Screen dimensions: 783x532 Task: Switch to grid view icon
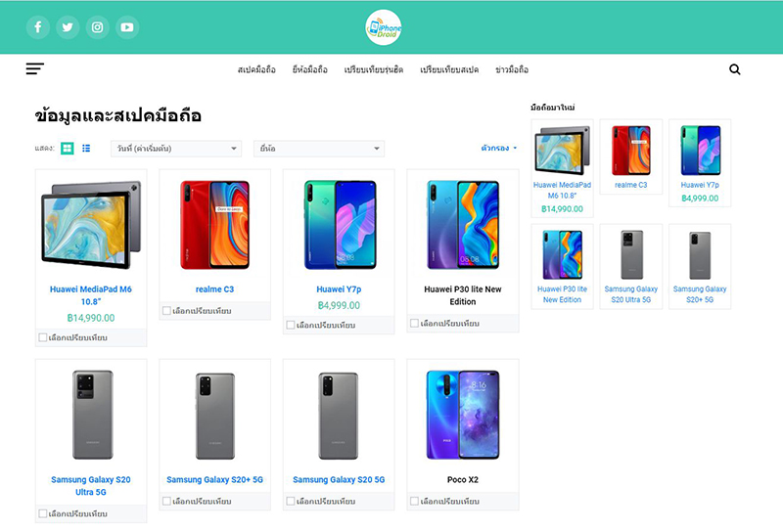67,149
